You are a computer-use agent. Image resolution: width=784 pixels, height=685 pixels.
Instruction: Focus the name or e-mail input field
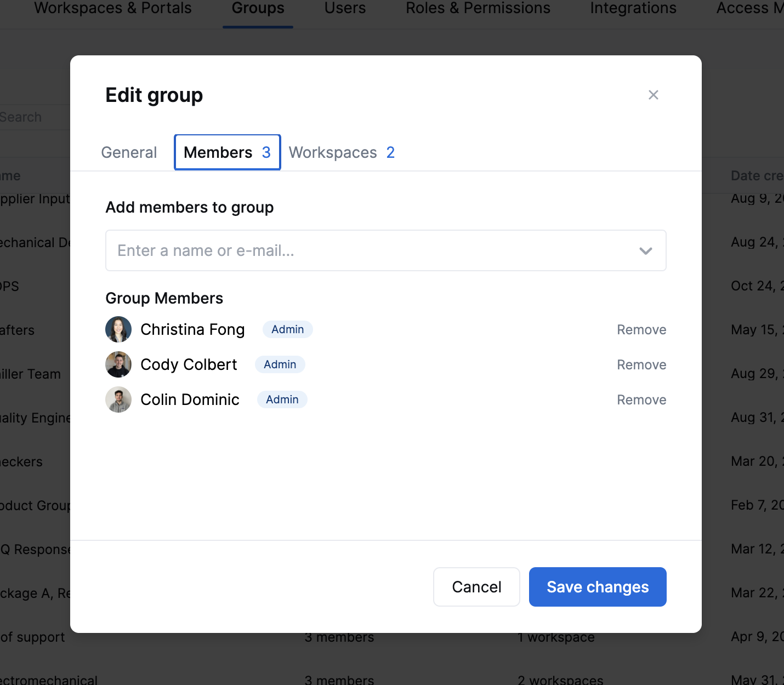(386, 250)
